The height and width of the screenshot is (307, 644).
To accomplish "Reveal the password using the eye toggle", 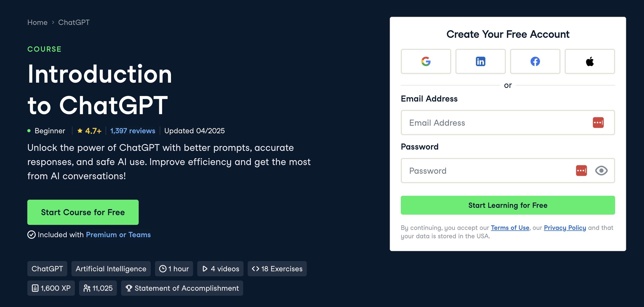I will coord(602,171).
